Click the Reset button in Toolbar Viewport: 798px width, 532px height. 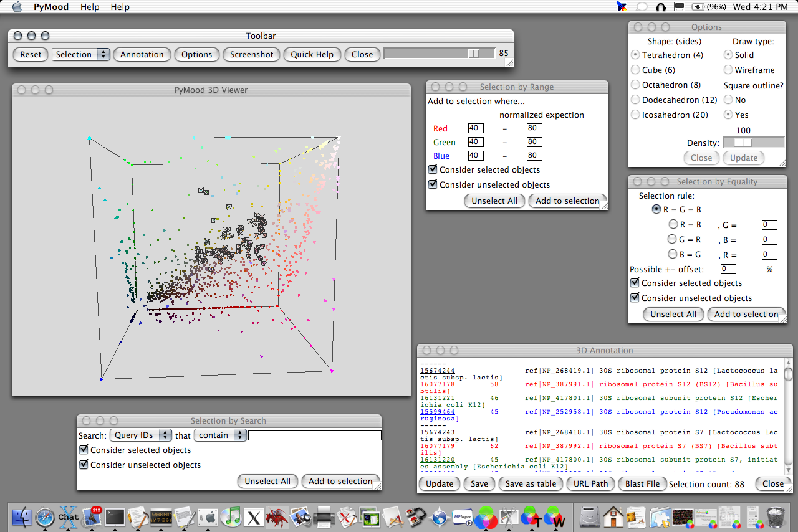click(x=31, y=54)
